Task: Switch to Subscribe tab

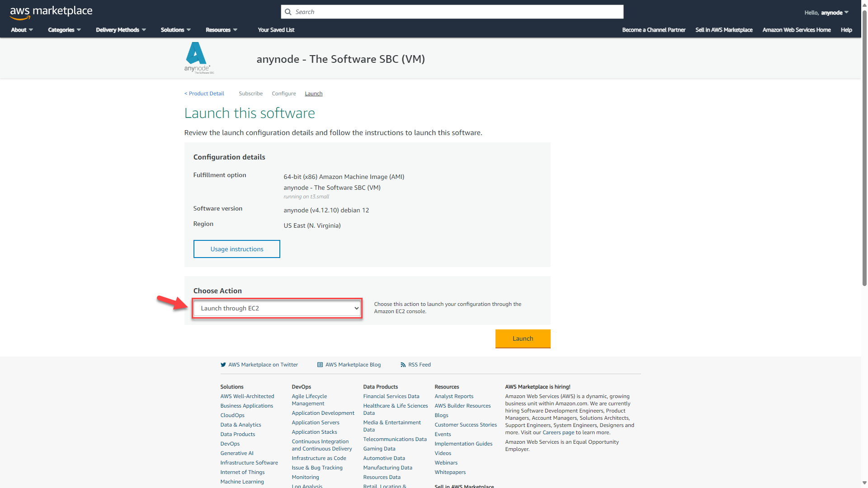Action: coord(250,94)
